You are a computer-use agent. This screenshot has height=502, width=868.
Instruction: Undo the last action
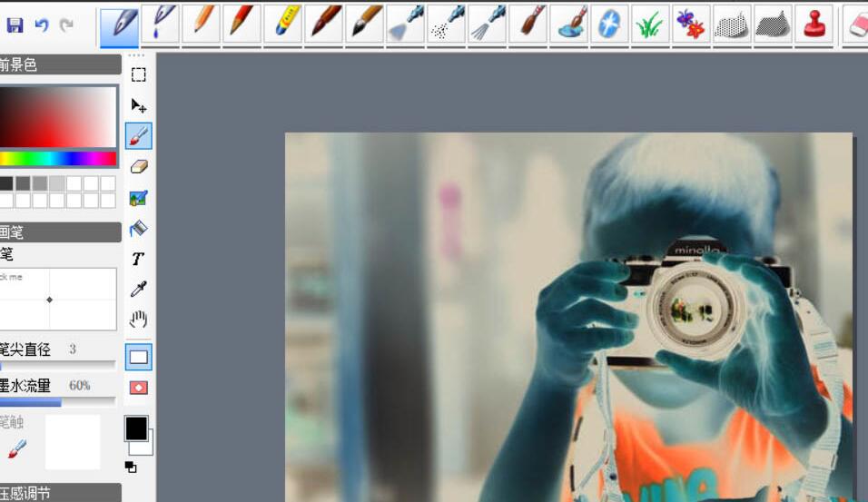point(41,25)
